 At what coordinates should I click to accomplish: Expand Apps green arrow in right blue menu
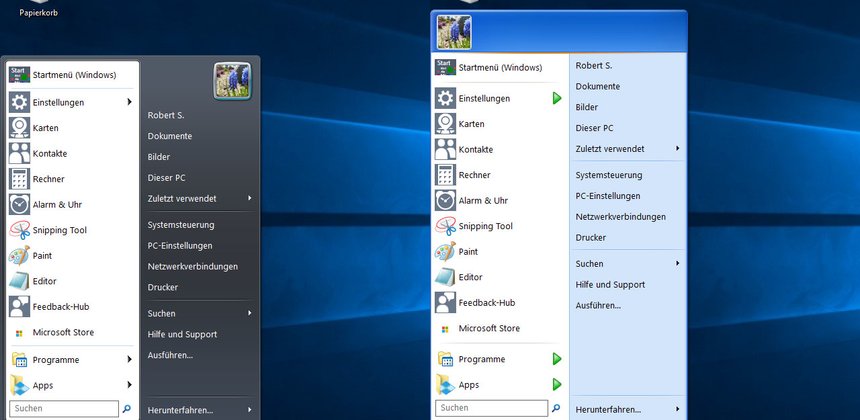[x=557, y=384]
